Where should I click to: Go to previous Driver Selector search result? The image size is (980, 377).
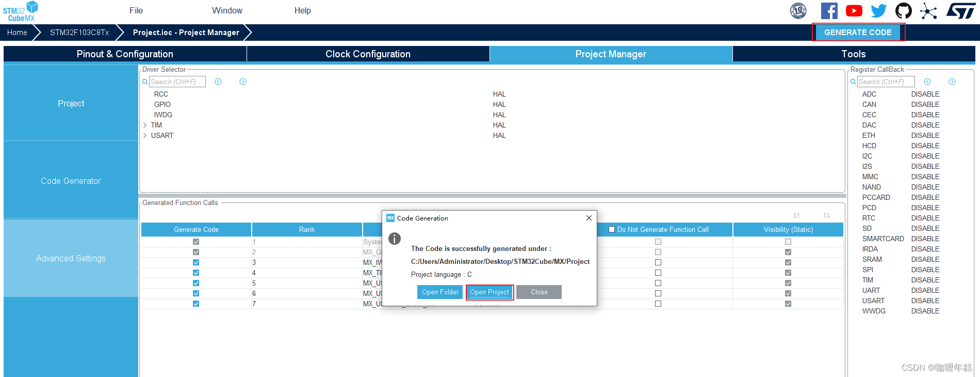point(218,82)
